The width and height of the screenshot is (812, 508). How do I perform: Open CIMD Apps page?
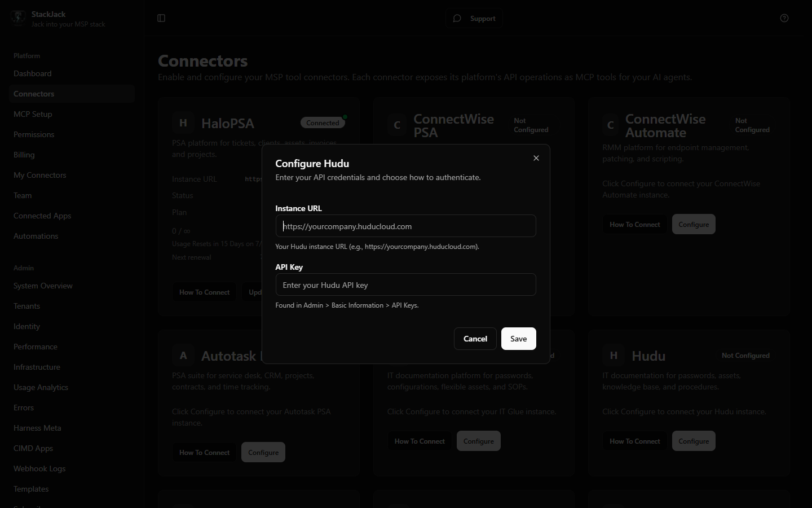[72, 448]
